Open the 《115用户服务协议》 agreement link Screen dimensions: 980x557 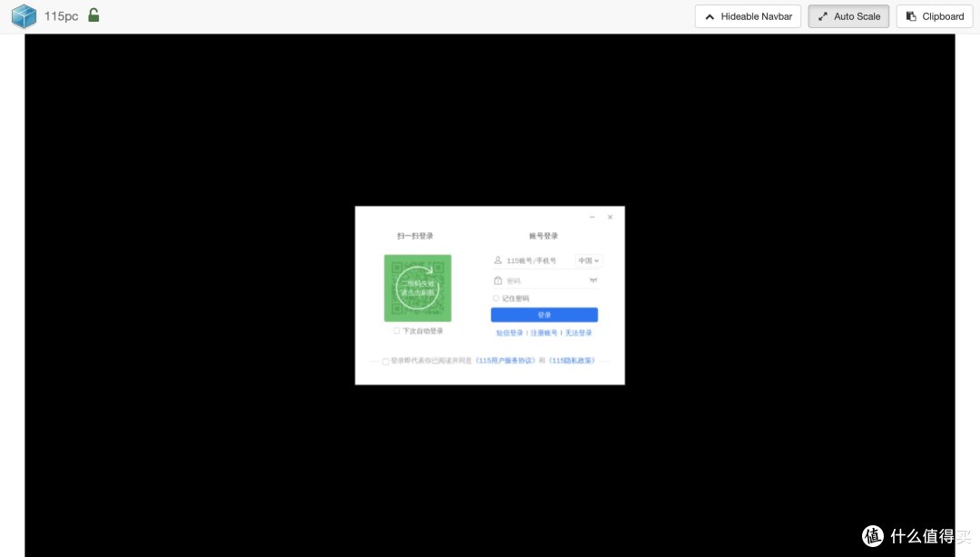pyautogui.click(x=506, y=361)
